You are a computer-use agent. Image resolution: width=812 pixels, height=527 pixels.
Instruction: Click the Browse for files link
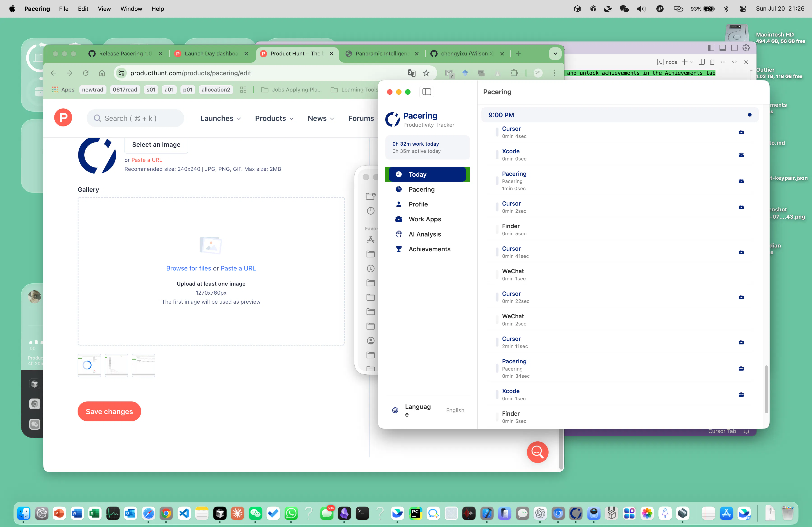coord(188,268)
